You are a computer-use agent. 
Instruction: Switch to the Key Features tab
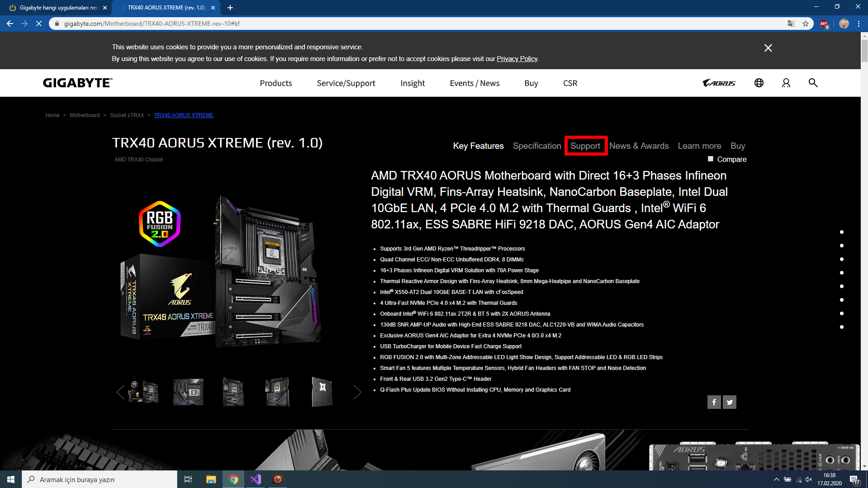(478, 146)
